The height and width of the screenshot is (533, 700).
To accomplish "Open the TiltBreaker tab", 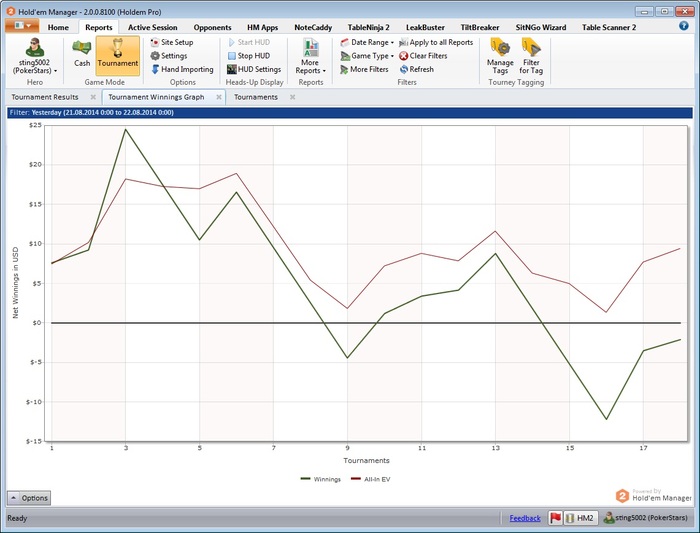I will coord(480,27).
